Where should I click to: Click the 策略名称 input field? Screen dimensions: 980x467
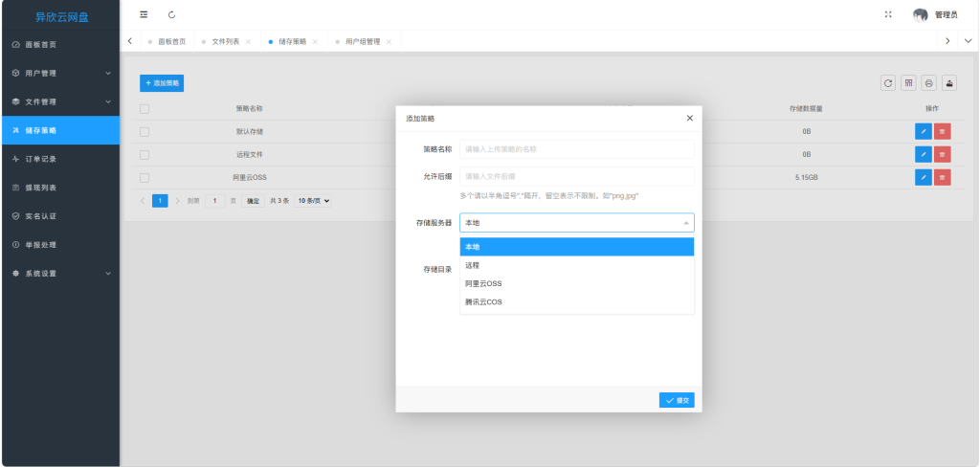coord(576,149)
